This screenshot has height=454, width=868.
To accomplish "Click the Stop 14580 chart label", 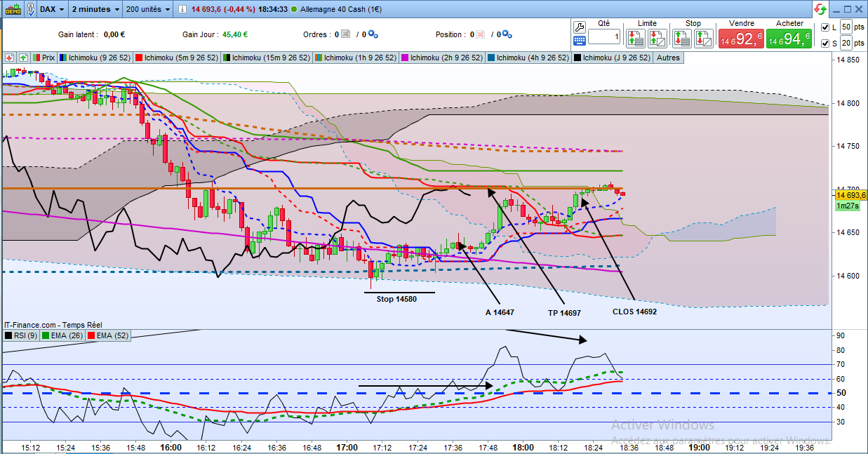I will pos(396,299).
